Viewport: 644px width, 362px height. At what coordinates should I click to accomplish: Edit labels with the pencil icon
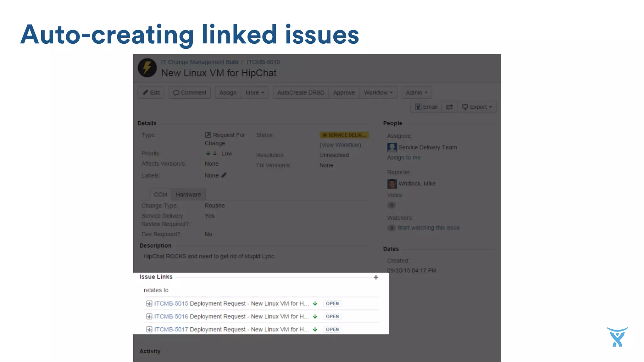click(x=224, y=175)
